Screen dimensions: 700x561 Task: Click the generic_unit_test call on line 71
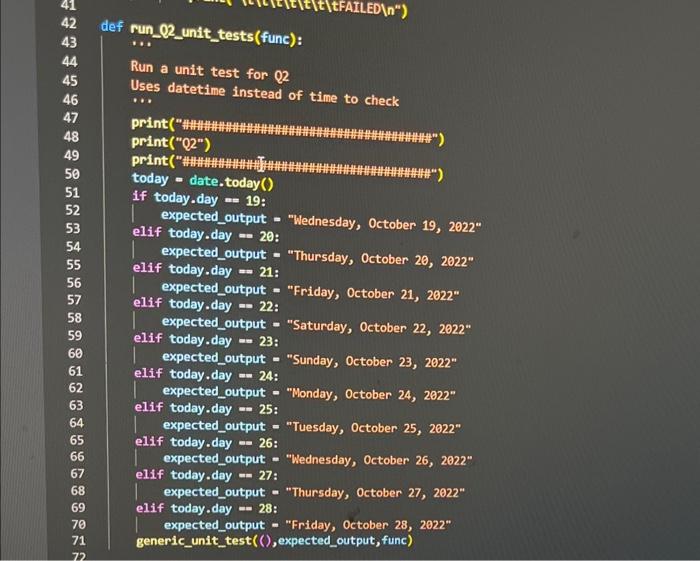[x=275, y=540]
